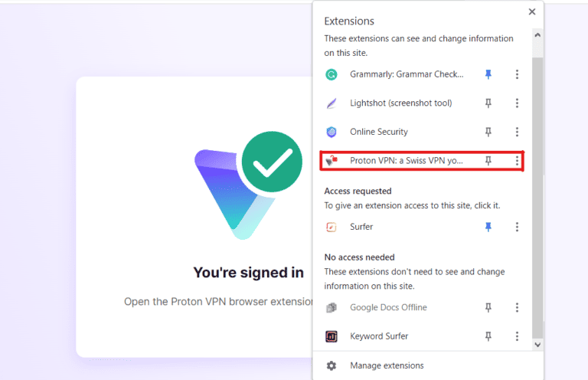Click the Keyword Surfer extension icon
This screenshot has width=588, height=380.
tap(332, 336)
